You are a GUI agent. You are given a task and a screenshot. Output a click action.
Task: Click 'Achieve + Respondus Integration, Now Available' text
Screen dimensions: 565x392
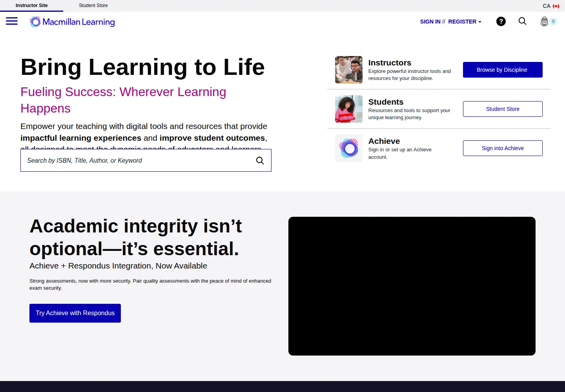coord(118,266)
